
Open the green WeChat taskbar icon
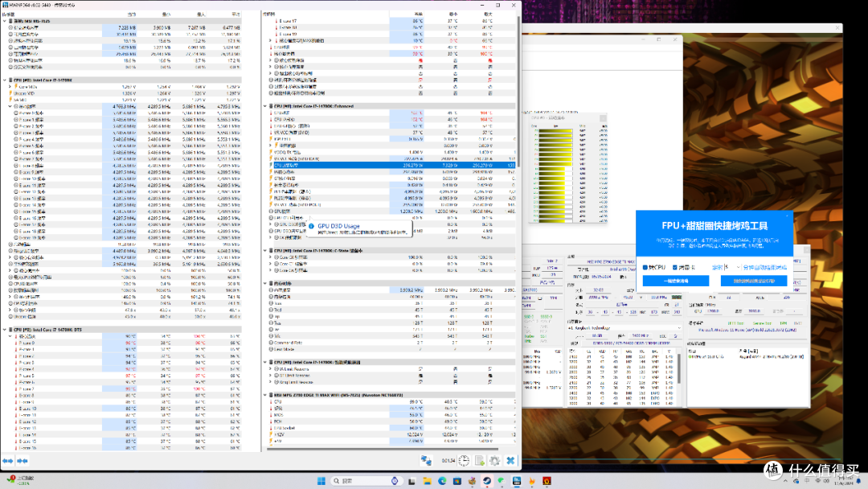point(502,481)
